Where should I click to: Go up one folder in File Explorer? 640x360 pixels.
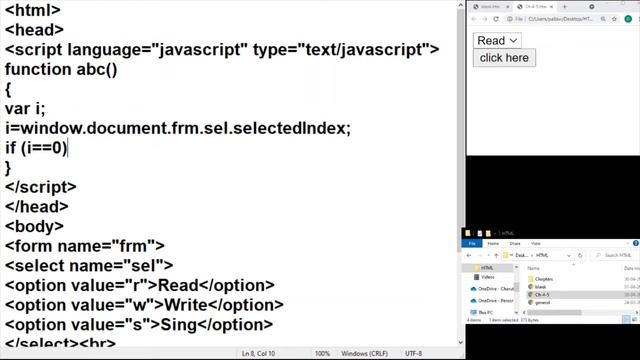[496, 256]
